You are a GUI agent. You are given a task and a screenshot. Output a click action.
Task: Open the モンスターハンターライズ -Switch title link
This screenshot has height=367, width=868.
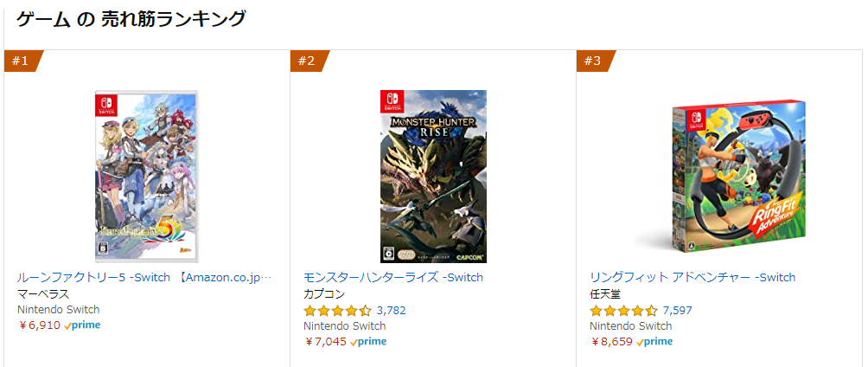coord(393,277)
